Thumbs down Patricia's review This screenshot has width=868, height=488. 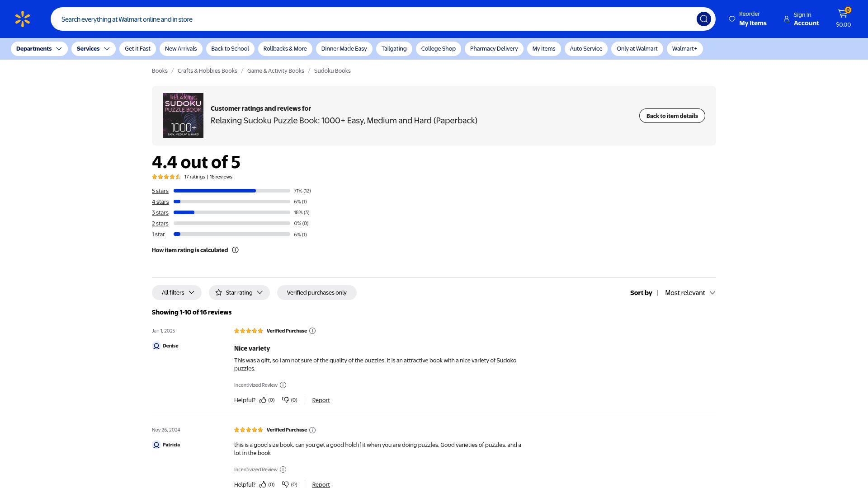285,484
